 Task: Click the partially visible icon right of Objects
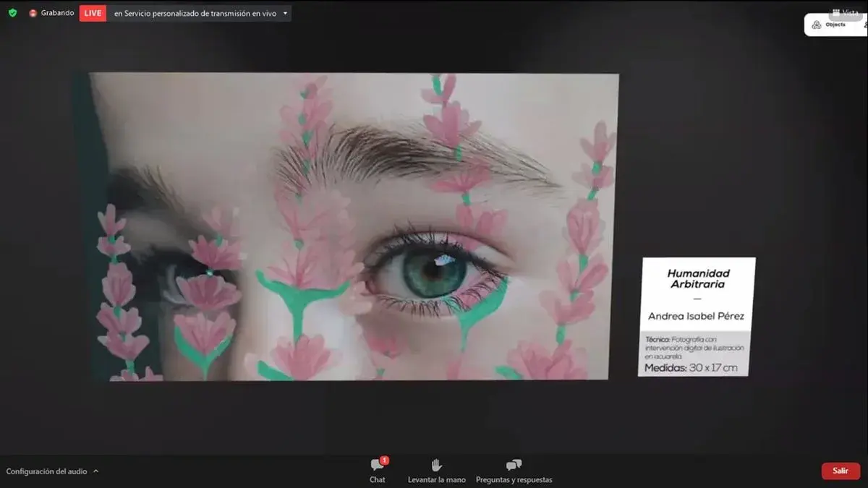(x=865, y=25)
